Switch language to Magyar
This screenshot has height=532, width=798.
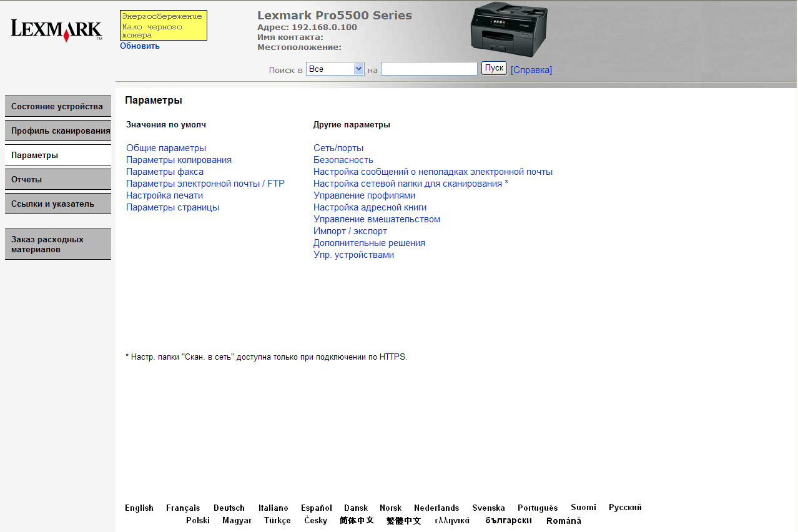(x=237, y=520)
